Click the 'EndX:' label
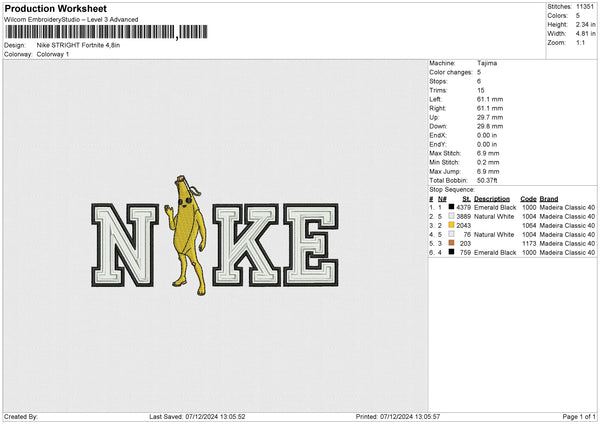 coord(438,135)
